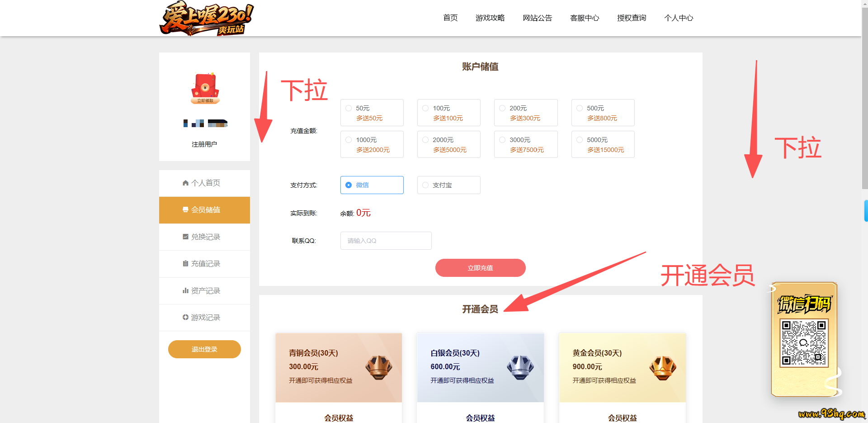Select 微信 payment method
Viewport: 868px width, 423px height.
(x=372, y=185)
